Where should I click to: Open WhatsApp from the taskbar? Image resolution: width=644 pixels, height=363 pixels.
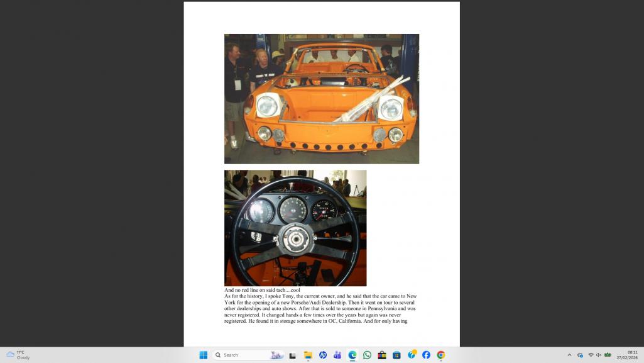click(x=367, y=355)
